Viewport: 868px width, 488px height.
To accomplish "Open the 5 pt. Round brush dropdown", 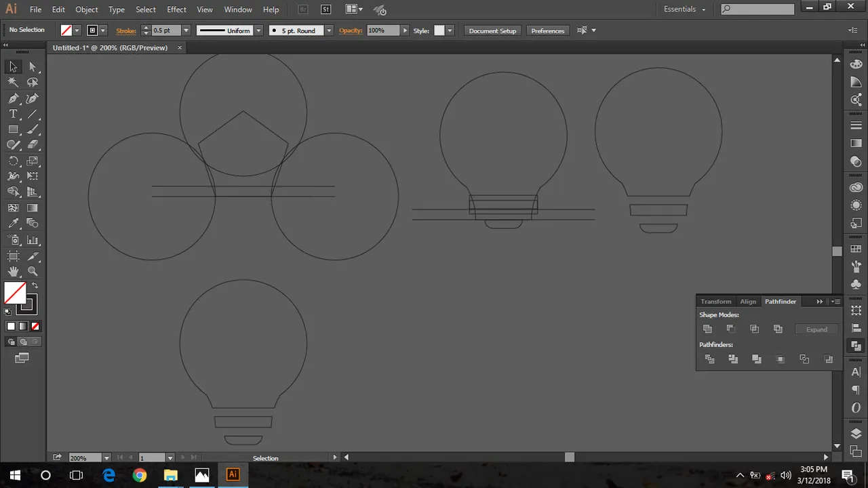I will pos(329,30).
